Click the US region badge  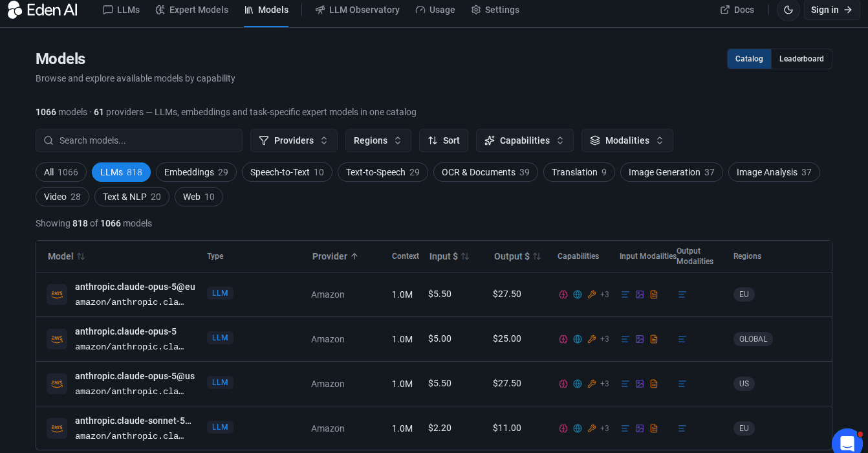tap(744, 384)
